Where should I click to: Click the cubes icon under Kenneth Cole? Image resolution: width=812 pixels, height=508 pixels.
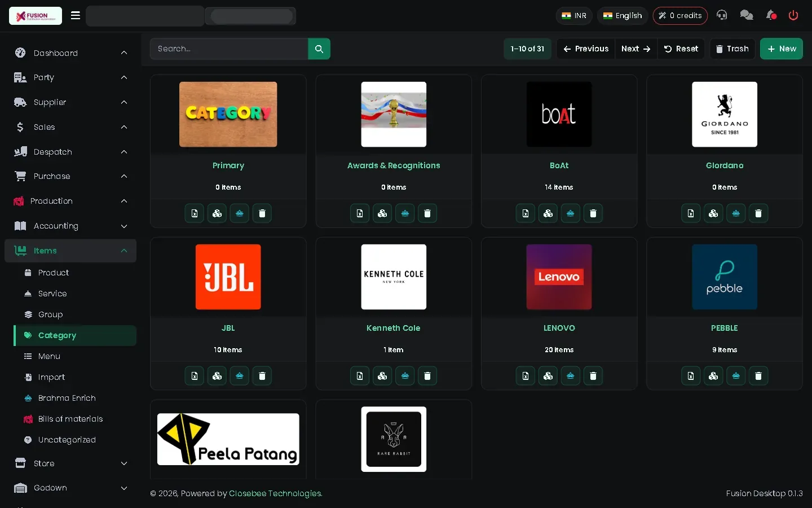tap(382, 376)
